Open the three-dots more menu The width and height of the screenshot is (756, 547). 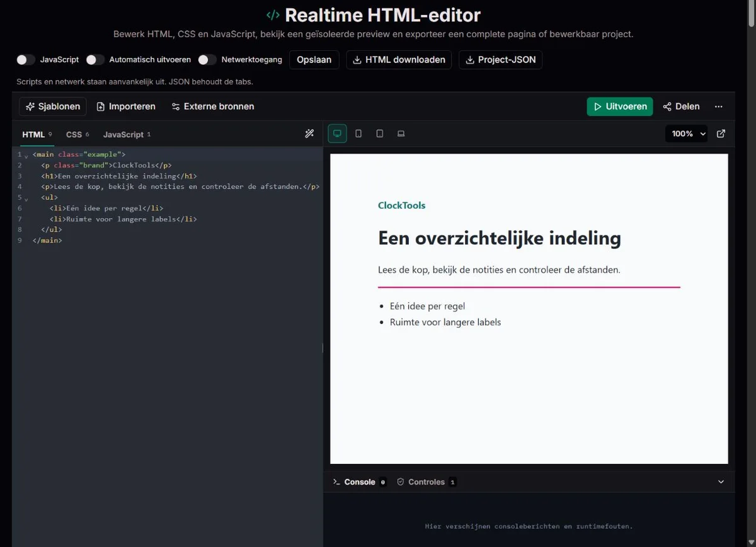pos(719,107)
